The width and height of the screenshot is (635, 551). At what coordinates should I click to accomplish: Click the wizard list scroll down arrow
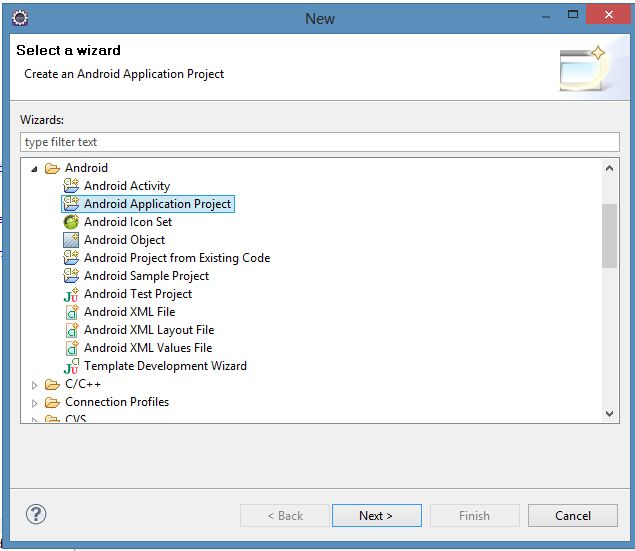click(x=610, y=413)
